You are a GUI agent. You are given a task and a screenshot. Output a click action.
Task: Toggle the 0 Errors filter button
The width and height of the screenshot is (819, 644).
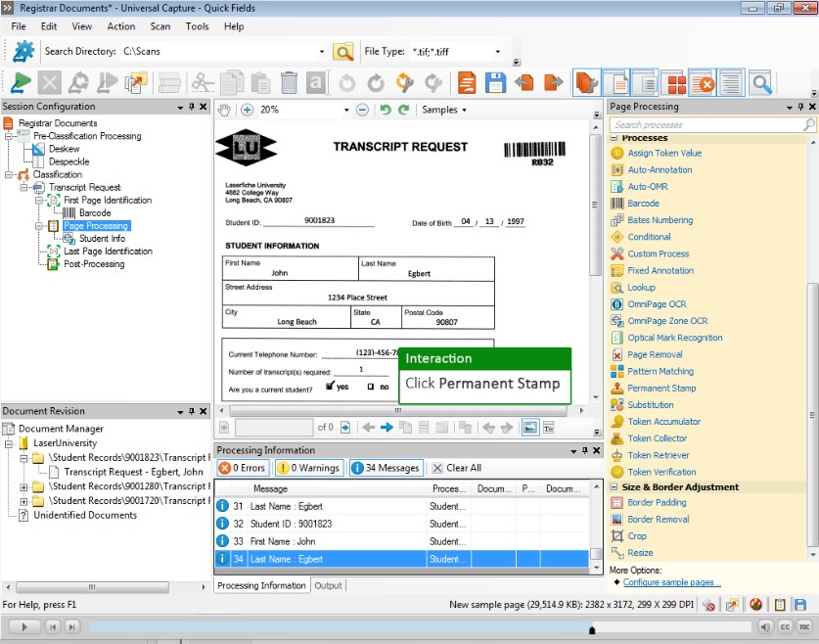(243, 468)
